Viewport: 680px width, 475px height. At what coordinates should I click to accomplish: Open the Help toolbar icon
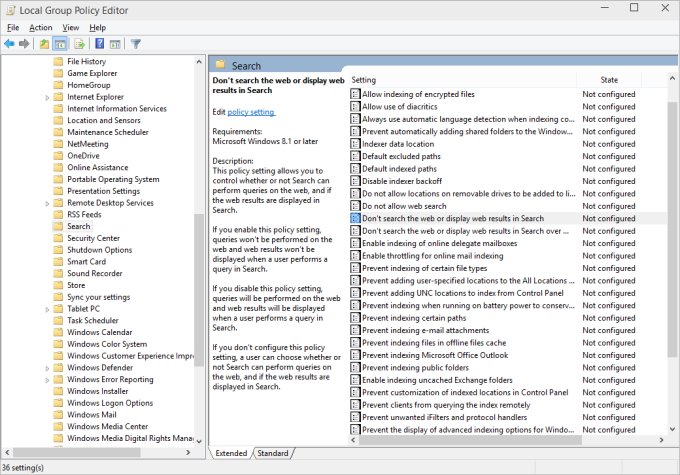100,43
